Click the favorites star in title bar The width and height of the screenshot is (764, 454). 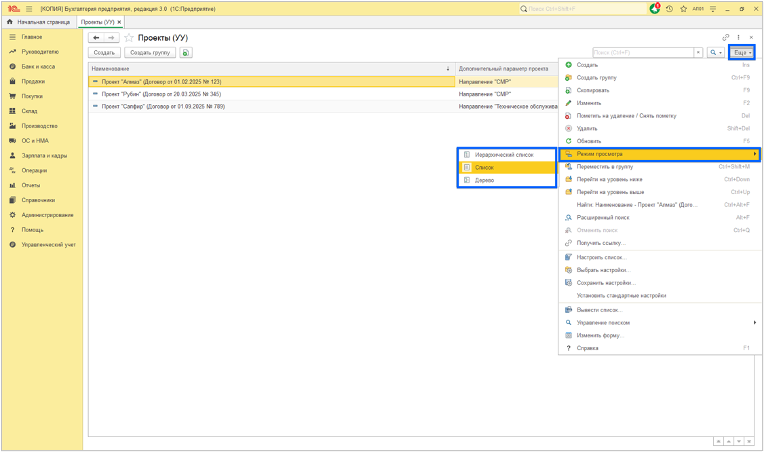pos(683,8)
